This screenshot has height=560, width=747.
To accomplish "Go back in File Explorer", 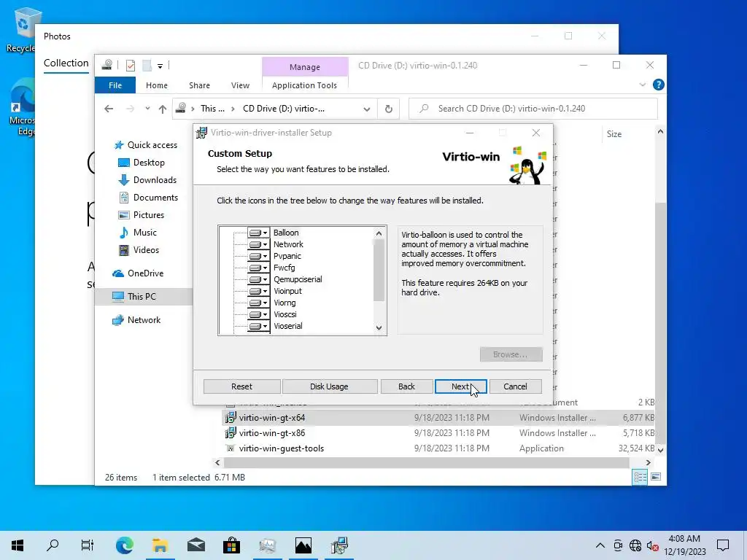I will [x=109, y=109].
